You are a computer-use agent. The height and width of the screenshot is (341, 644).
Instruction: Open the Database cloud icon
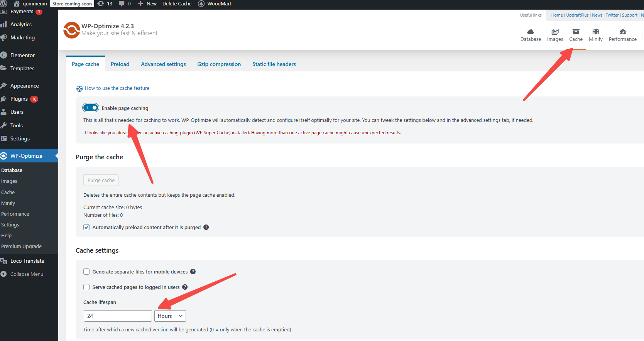coord(531,32)
